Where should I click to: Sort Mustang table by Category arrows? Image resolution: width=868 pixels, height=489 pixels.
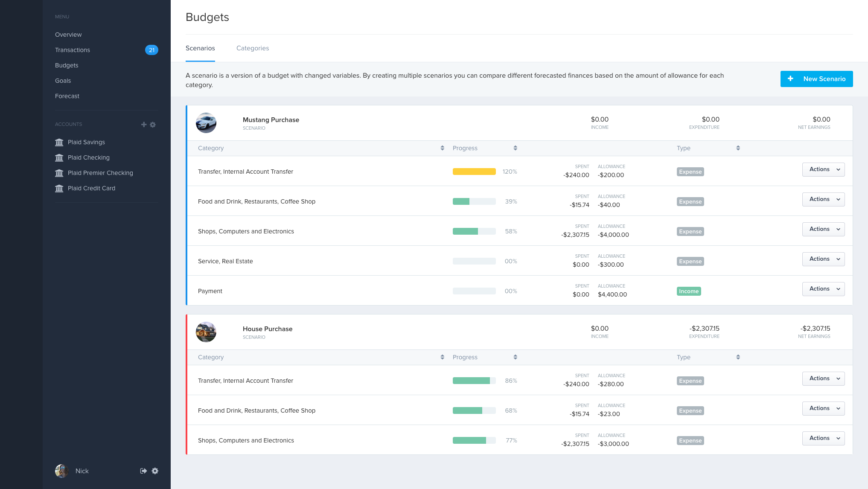point(442,148)
